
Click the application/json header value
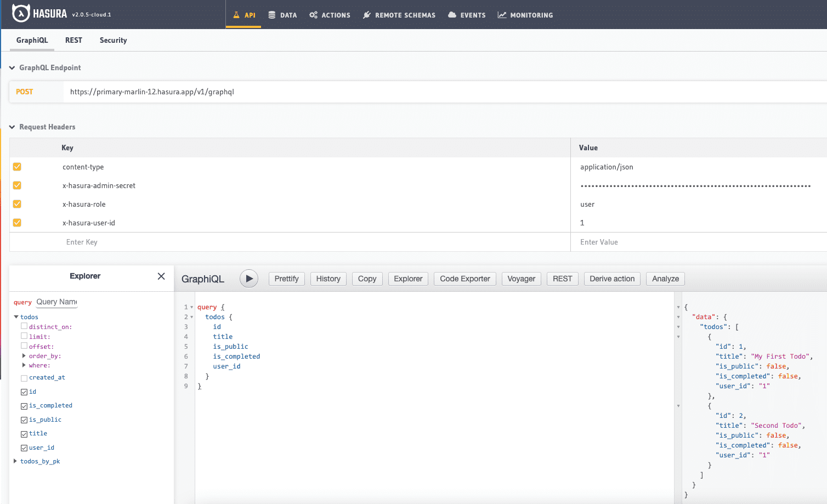coord(607,167)
